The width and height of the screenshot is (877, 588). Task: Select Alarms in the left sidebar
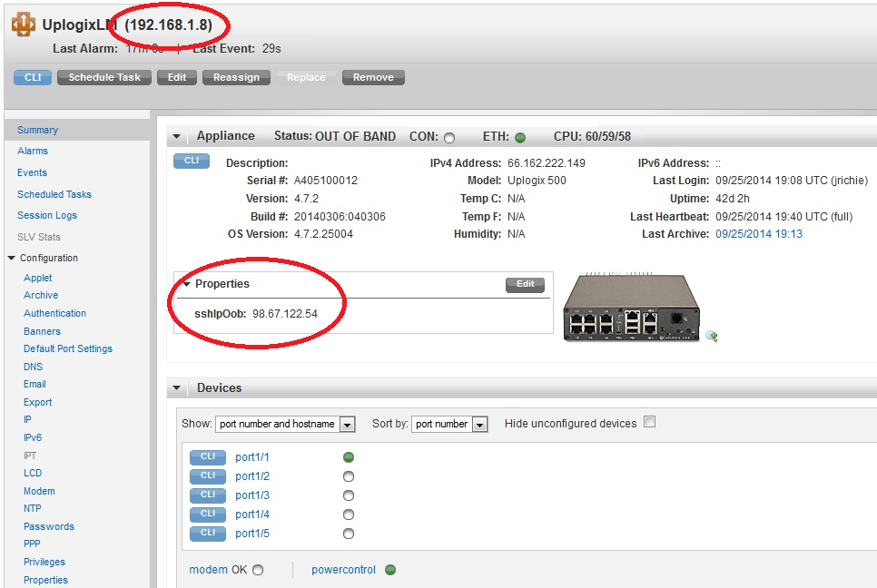[33, 151]
